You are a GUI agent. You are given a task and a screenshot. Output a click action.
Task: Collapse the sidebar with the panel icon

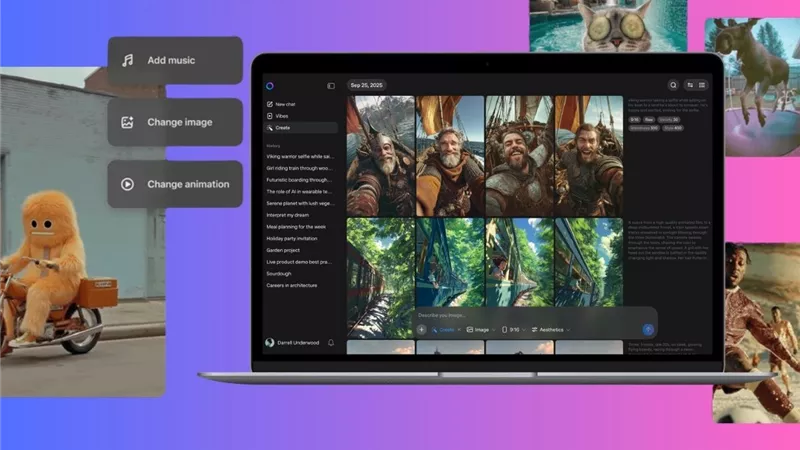click(x=331, y=86)
